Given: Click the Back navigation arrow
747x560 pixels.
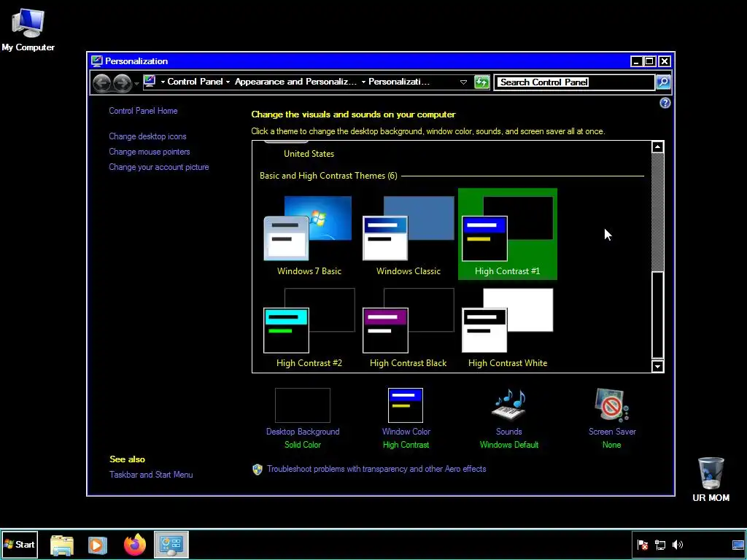Looking at the screenshot, I should click(x=101, y=83).
